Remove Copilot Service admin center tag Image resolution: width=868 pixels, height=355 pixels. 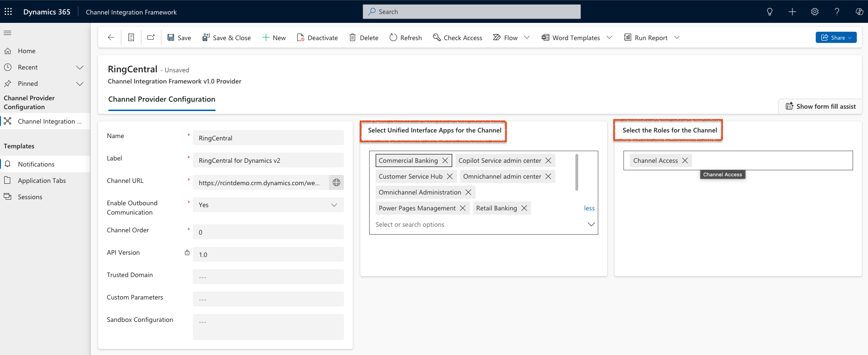pyautogui.click(x=548, y=160)
